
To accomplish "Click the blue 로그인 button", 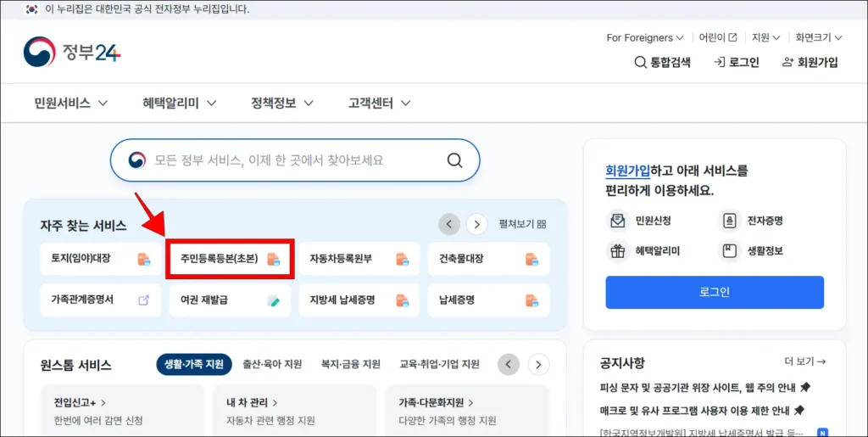I will click(x=715, y=293).
